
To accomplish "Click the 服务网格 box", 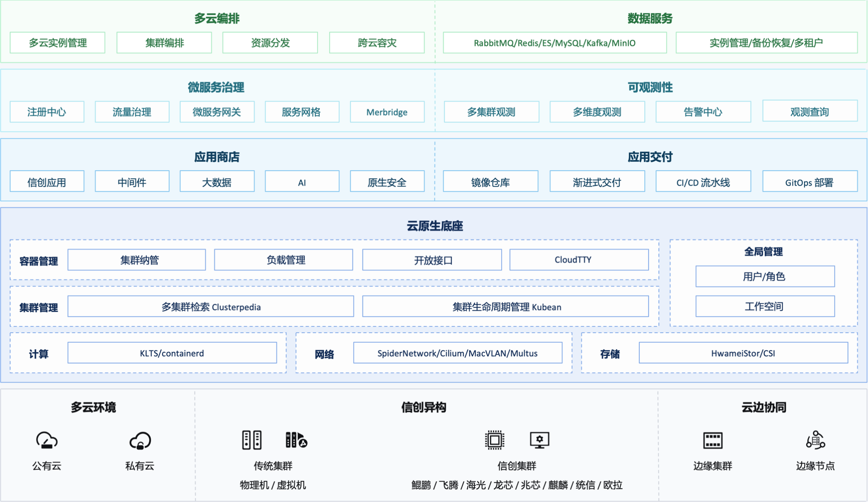I will coord(302,112).
